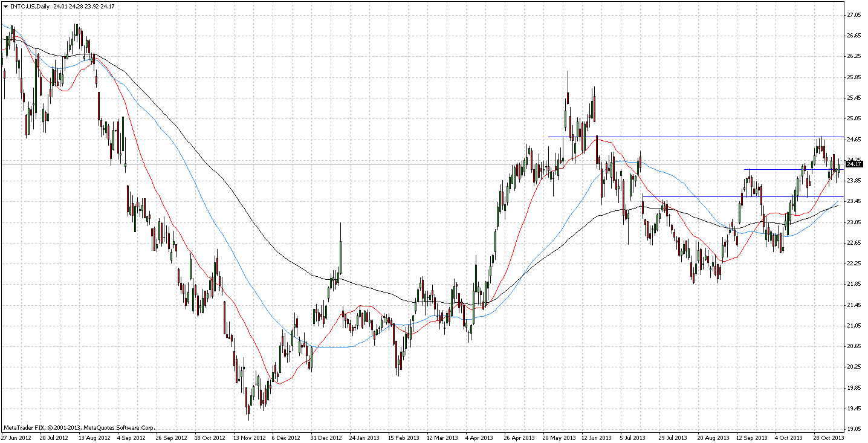Click the 21.85 price axis label

click(x=853, y=284)
